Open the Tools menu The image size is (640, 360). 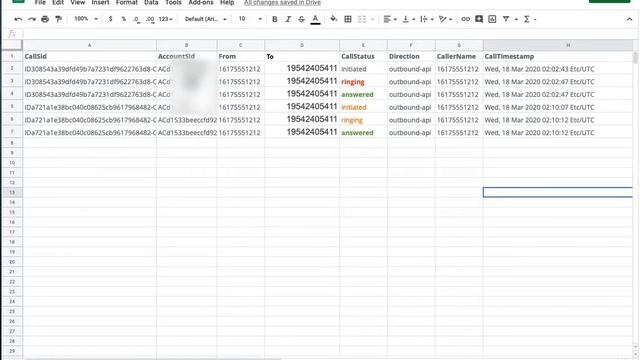[x=173, y=2]
